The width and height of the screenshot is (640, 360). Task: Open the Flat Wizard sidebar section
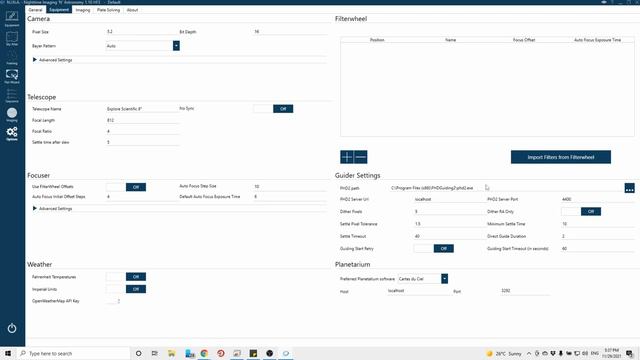12,76
